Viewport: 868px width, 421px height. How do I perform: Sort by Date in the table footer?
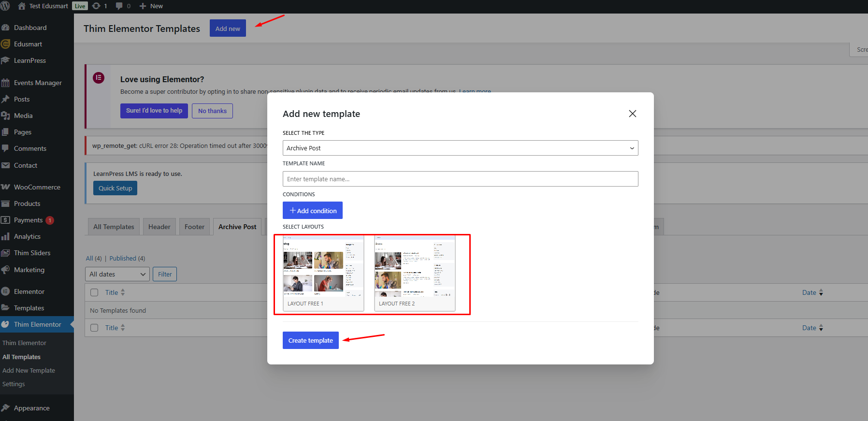tap(812, 328)
